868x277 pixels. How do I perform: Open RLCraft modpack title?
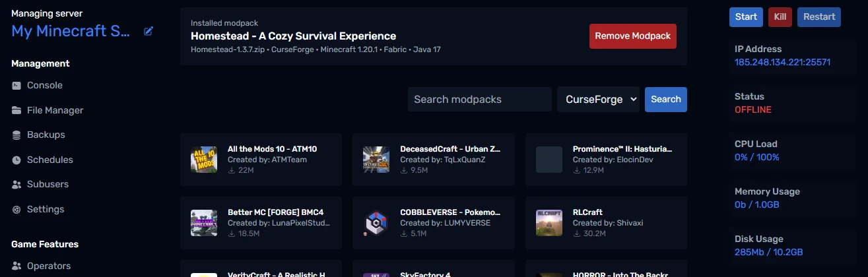click(587, 212)
